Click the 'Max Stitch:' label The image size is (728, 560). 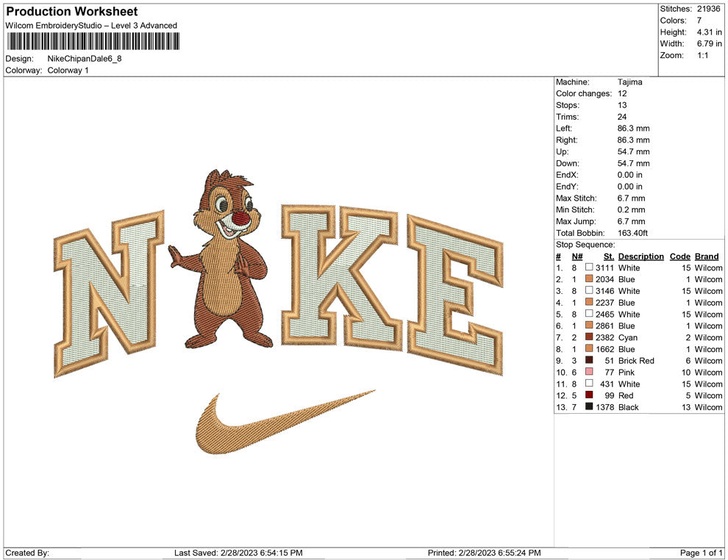coord(577,198)
